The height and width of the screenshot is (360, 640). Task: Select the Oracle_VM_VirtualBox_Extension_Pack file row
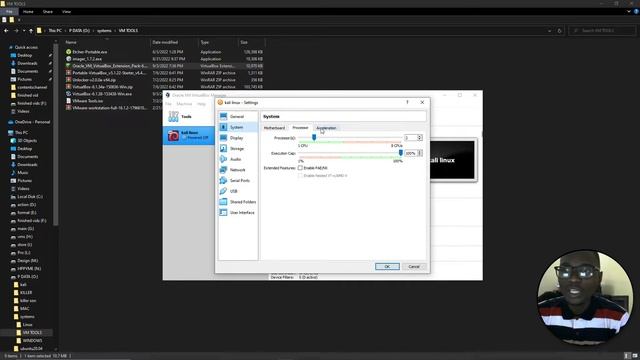pyautogui.click(x=164, y=66)
